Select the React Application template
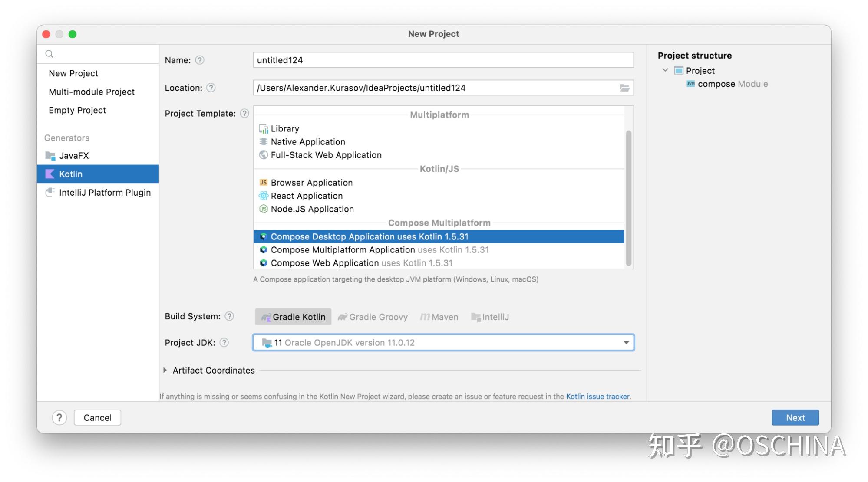 tap(306, 196)
